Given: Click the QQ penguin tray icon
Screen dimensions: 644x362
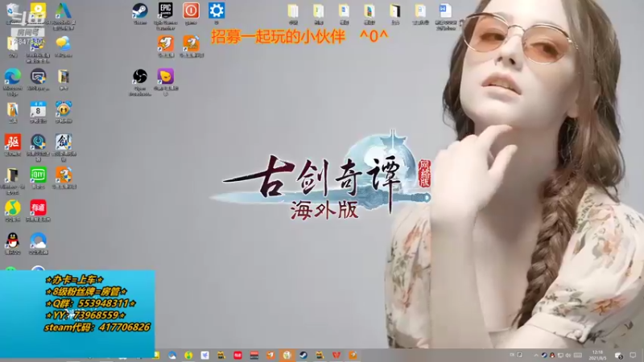Looking at the screenshot, I should pyautogui.click(x=552, y=356).
